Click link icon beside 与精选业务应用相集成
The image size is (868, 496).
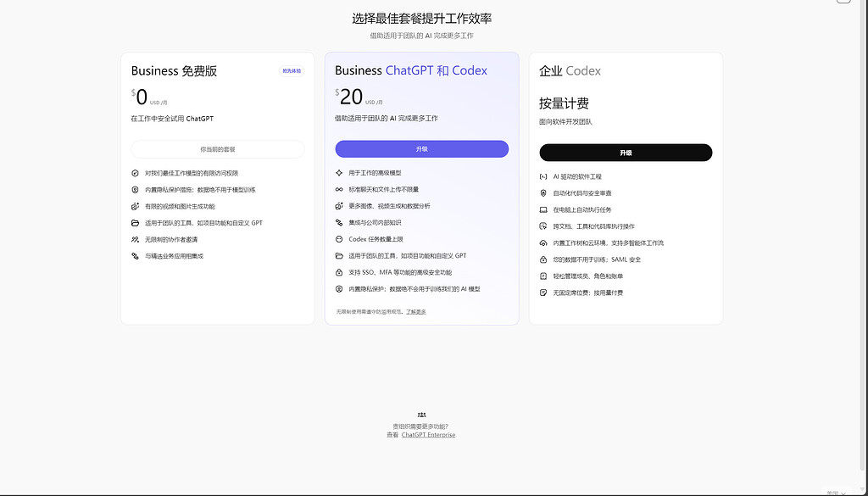[135, 256]
